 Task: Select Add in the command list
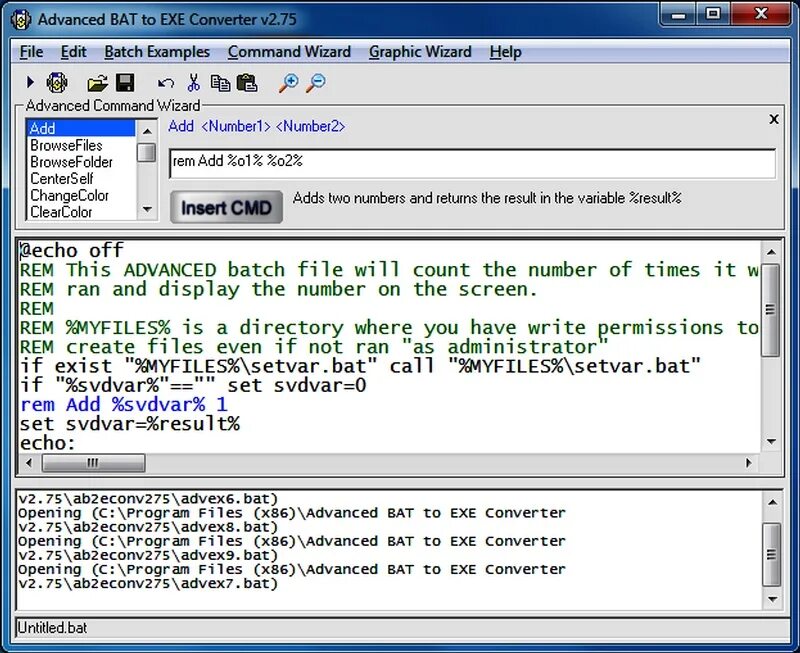[81, 128]
